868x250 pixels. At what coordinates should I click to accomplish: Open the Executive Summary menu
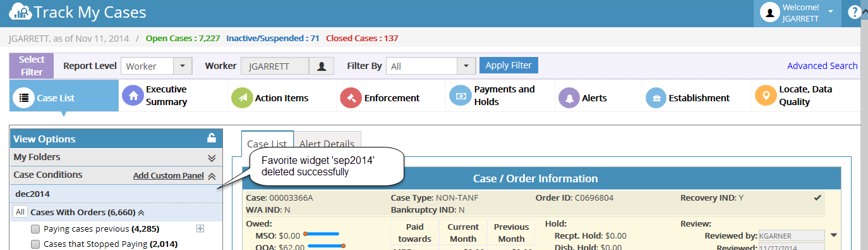pos(166,96)
